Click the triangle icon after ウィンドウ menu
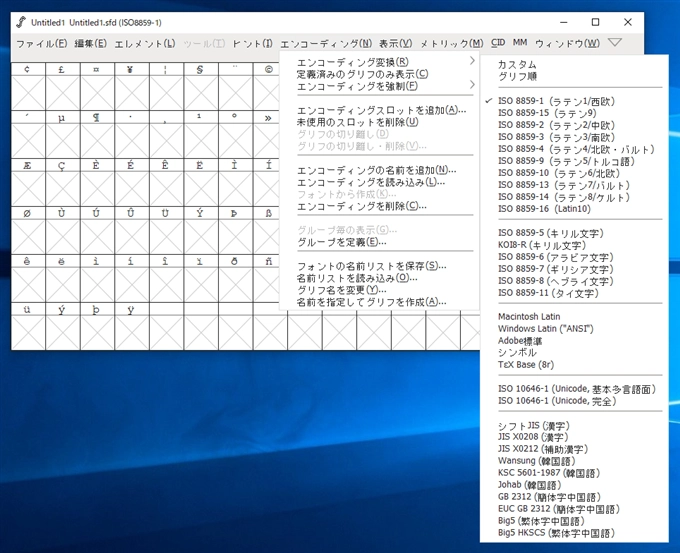The width and height of the screenshot is (680, 553). [x=615, y=42]
